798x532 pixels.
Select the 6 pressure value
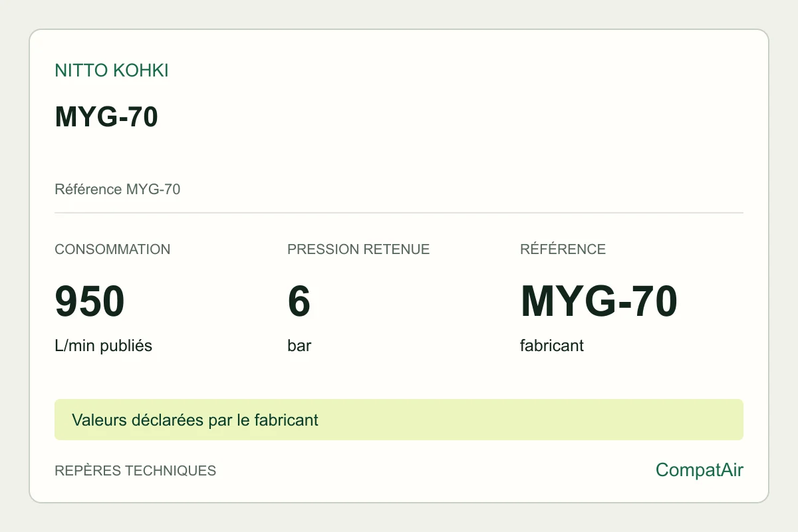point(299,301)
